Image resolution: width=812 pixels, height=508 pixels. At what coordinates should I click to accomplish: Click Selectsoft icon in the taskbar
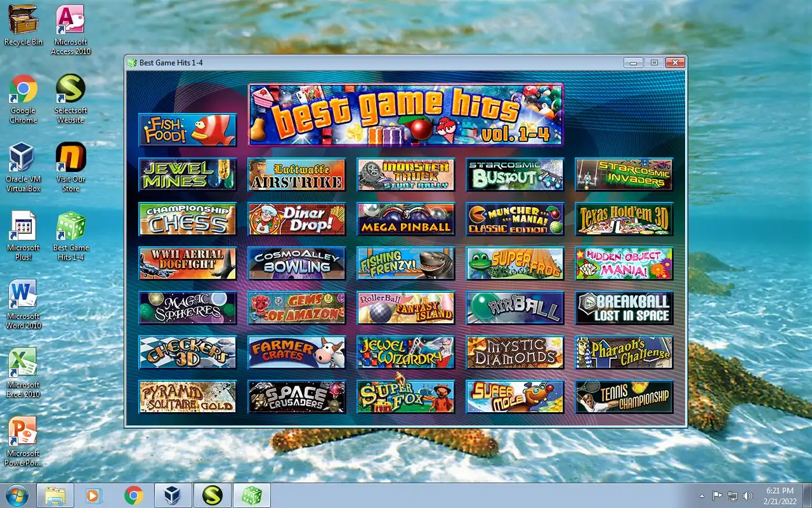coord(212,495)
